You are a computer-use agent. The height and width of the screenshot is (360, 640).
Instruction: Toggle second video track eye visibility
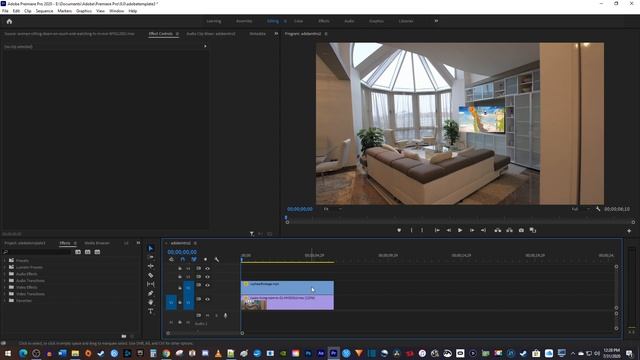click(207, 277)
